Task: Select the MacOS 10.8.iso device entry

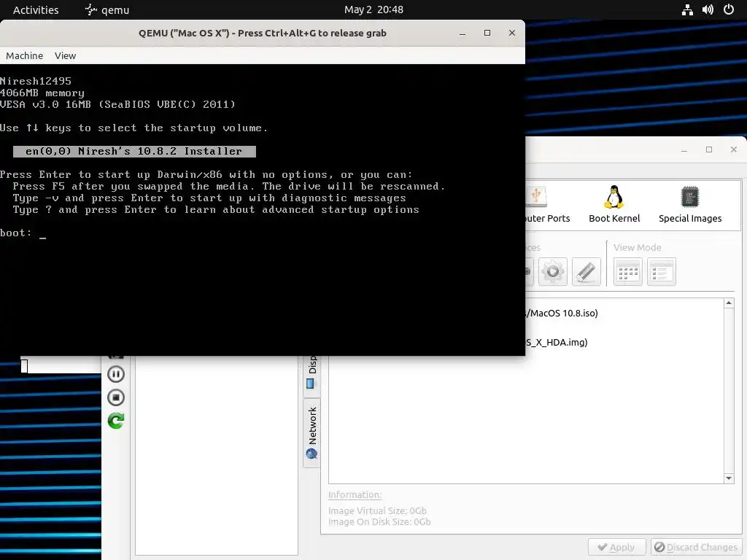Action: coord(562,314)
